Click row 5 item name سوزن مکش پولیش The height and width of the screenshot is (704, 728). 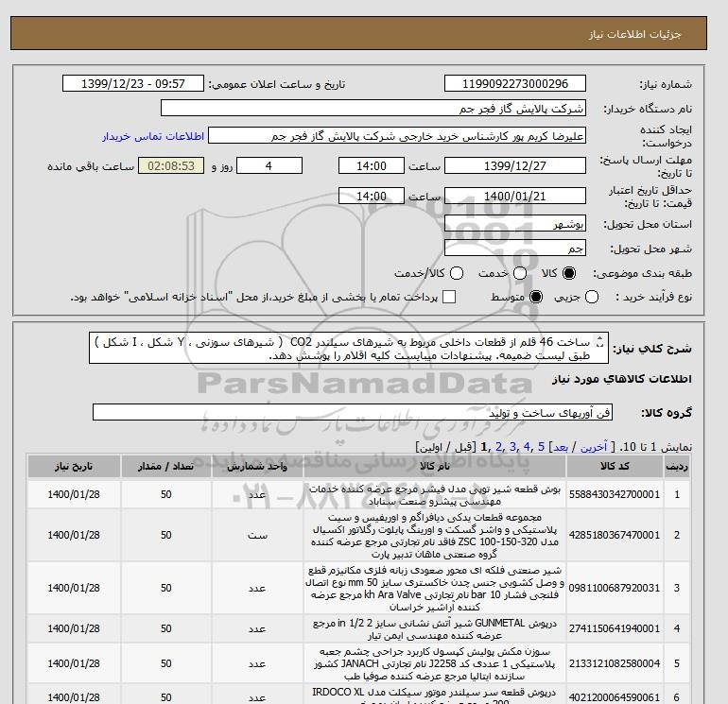pos(435,664)
